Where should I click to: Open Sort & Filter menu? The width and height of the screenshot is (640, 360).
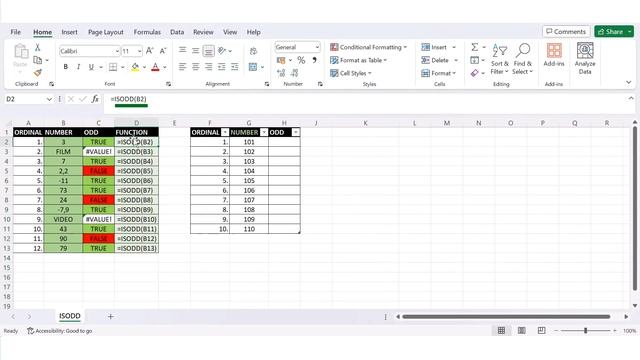[500, 59]
